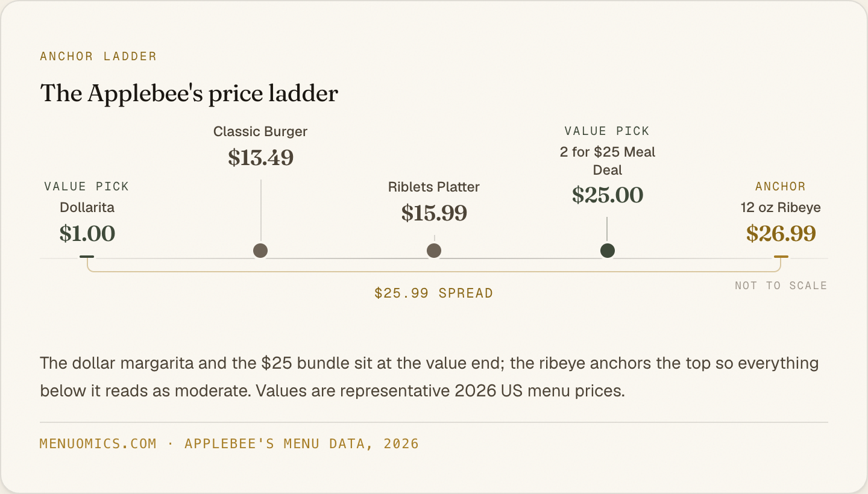Click the NOT TO SCALE note
The height and width of the screenshot is (494, 868).
[781, 286]
